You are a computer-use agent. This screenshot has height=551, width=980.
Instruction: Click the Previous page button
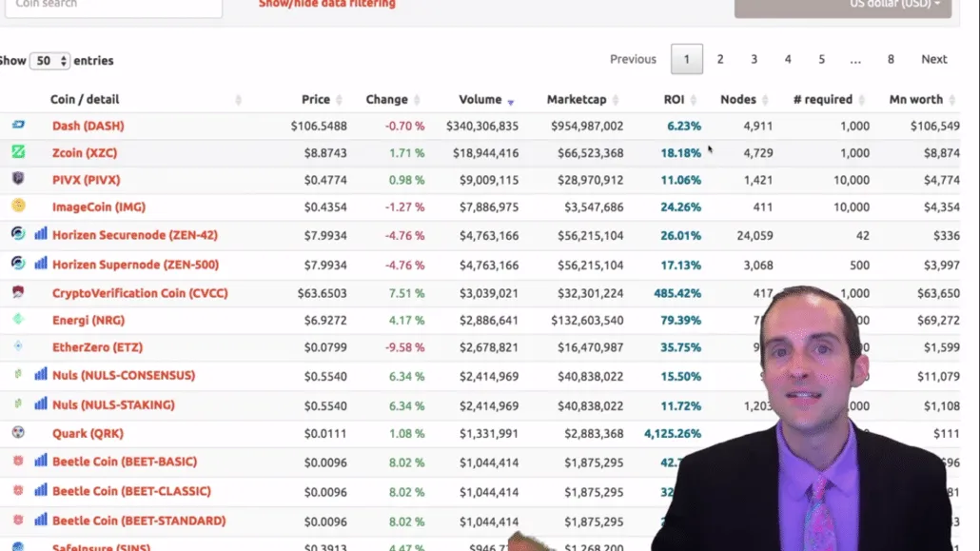[x=633, y=59]
